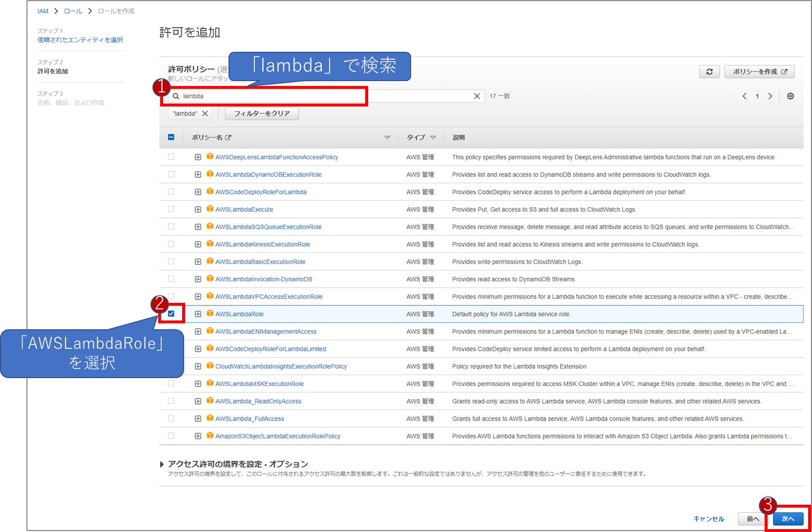
Task: Click policy cube icon for AWSLambda_ReadOnlyAccess
Action: pos(210,401)
